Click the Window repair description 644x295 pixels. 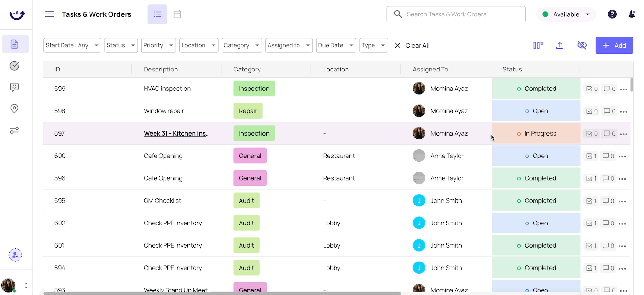click(164, 111)
